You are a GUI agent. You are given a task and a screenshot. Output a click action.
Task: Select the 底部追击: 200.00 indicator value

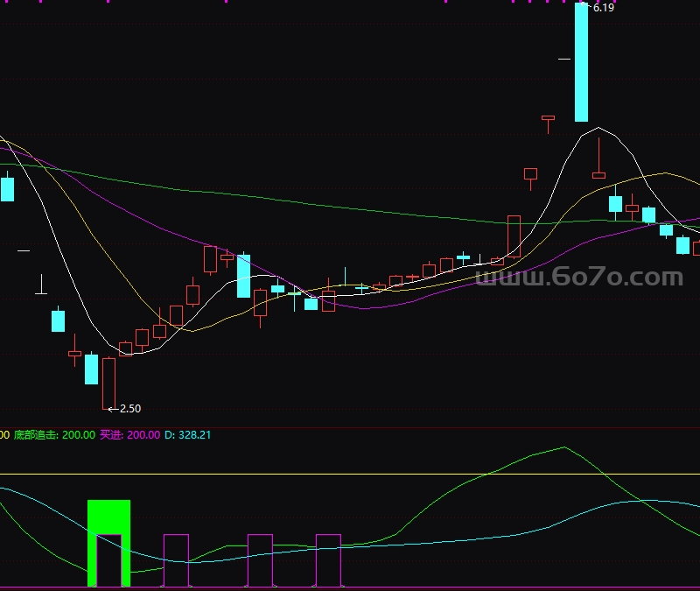pos(54,434)
